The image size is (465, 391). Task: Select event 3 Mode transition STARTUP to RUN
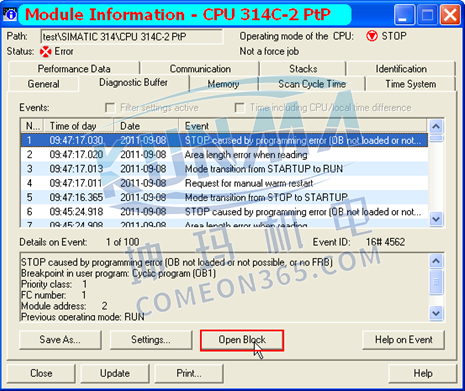[224, 169]
